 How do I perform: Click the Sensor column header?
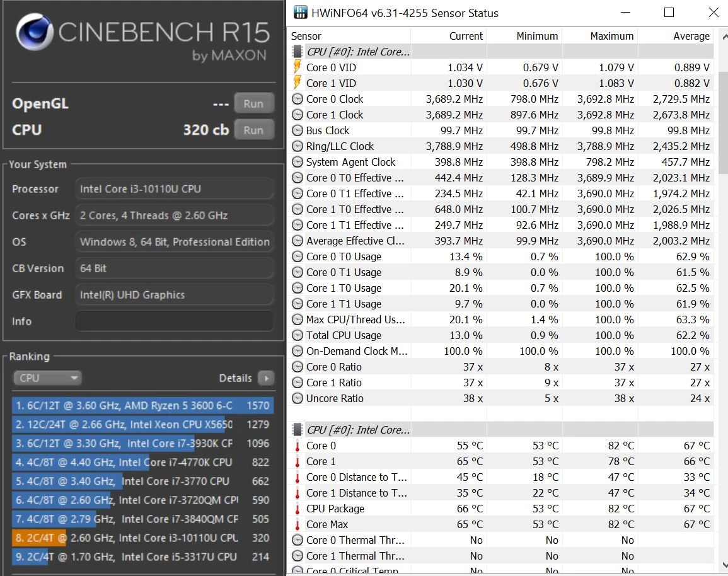point(349,36)
